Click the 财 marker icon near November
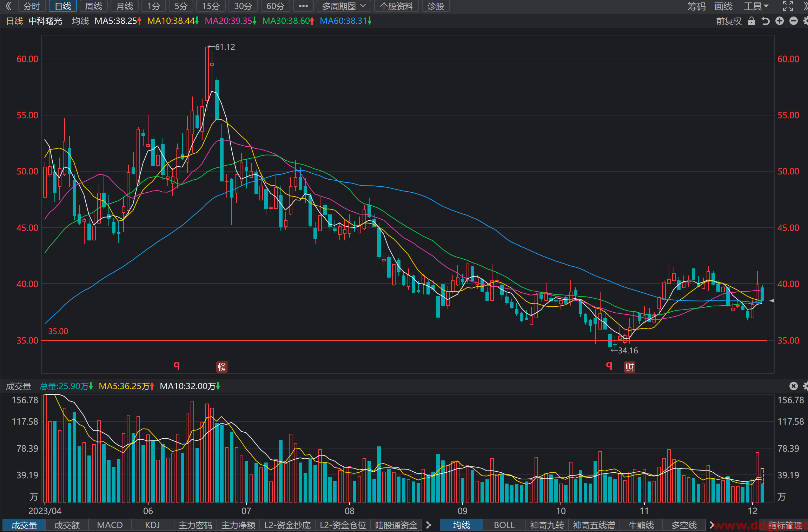Viewport: 808px width, 532px height. [x=630, y=367]
